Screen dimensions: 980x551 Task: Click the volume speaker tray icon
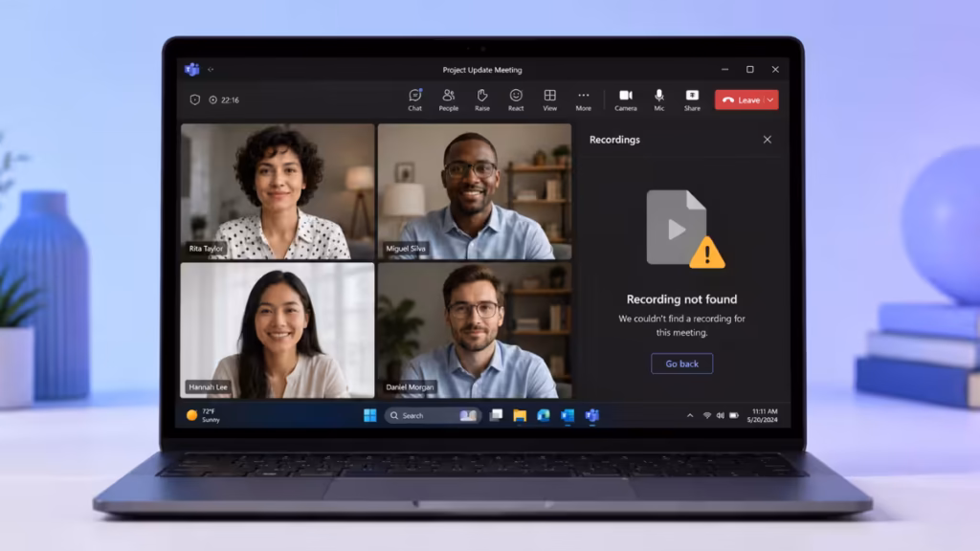click(x=720, y=415)
